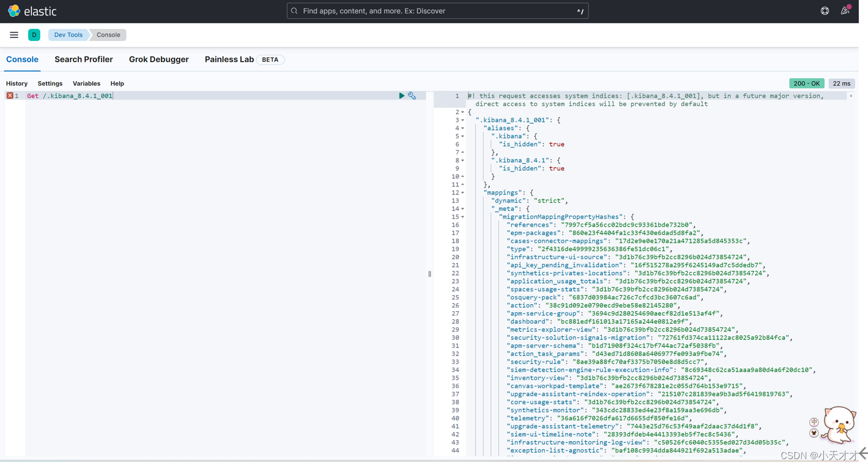Click the "canvas-workpad-template" line

(x=627, y=386)
